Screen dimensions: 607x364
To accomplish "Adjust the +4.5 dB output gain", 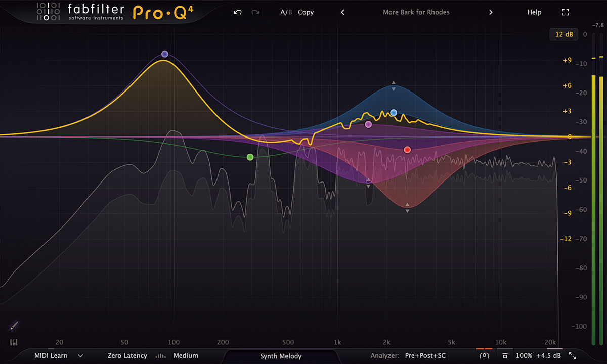I will click(548, 356).
